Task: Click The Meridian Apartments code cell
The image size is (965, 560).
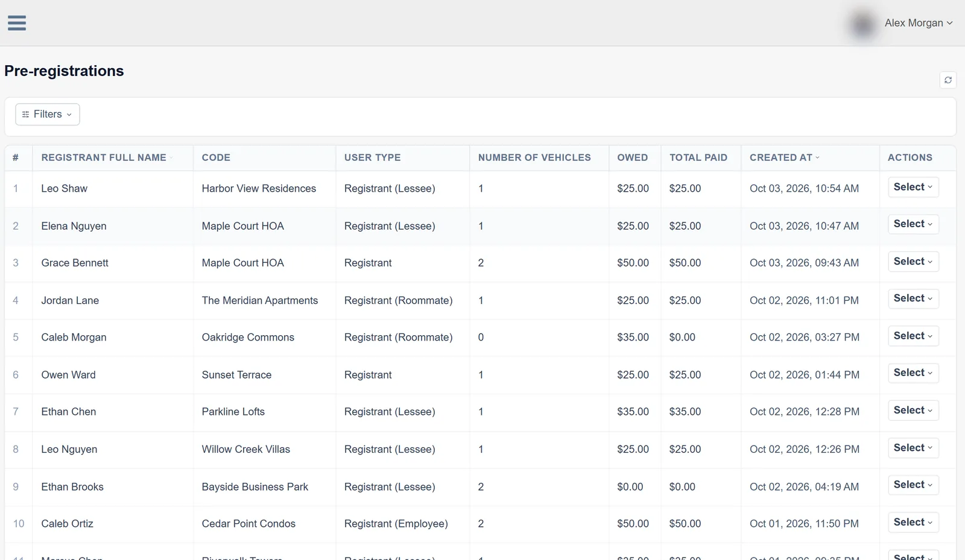Action: coord(259,301)
